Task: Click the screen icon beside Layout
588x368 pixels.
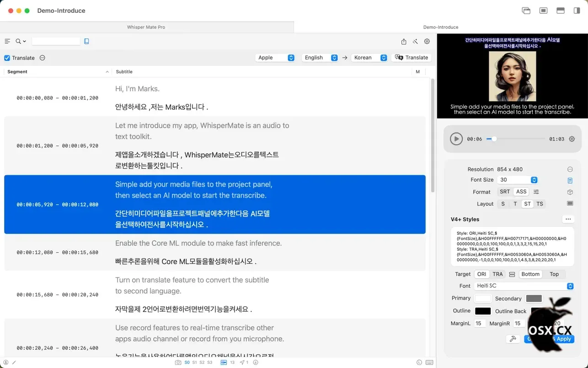Action: pos(570,203)
